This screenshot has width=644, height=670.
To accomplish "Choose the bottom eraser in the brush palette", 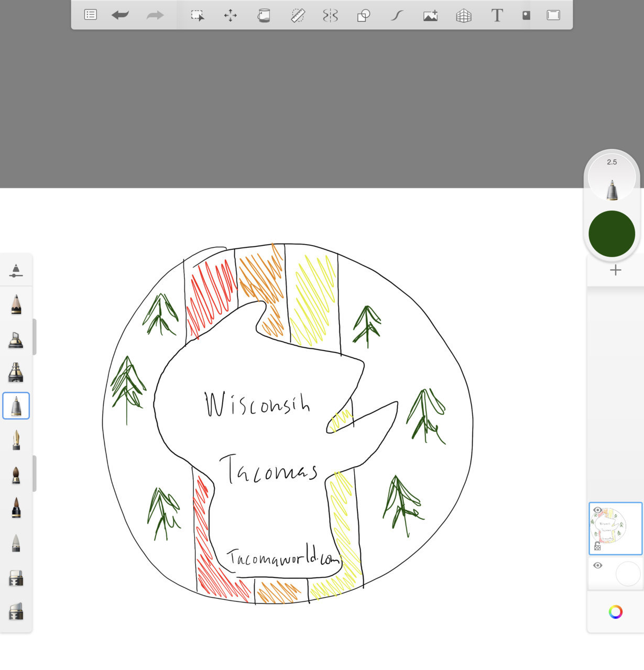I will pyautogui.click(x=16, y=611).
